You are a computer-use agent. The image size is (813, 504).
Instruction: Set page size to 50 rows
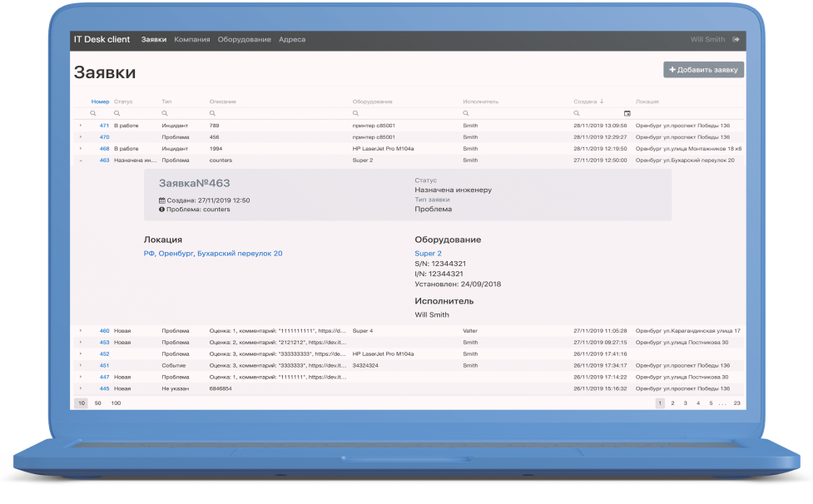[98, 403]
